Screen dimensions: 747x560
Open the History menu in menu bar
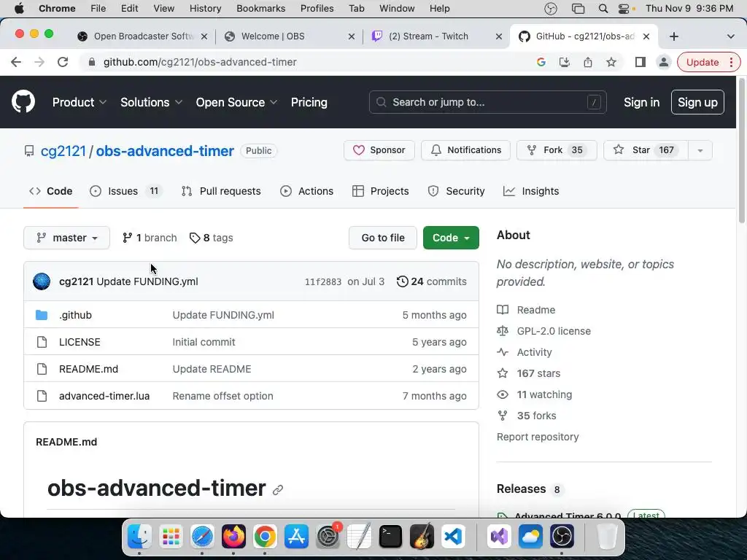point(205,9)
